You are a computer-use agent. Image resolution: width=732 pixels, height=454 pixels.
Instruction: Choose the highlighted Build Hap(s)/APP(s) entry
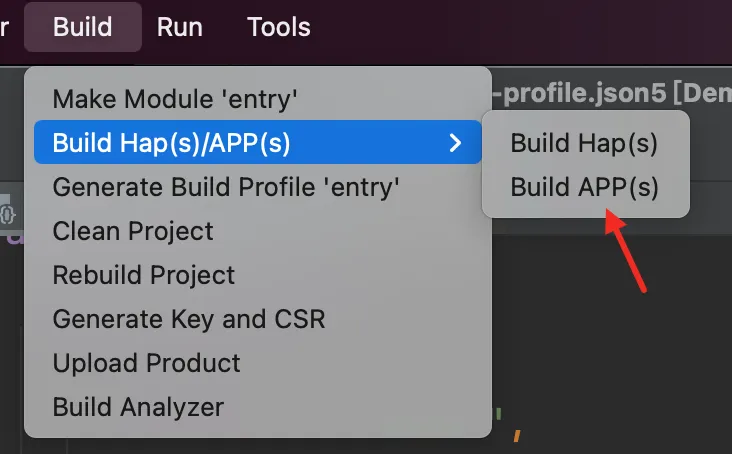[x=258, y=142]
